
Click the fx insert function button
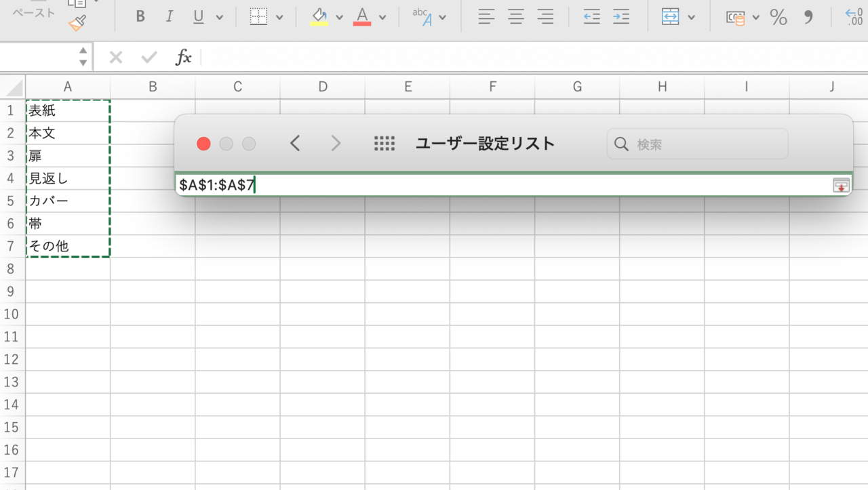pyautogui.click(x=183, y=58)
